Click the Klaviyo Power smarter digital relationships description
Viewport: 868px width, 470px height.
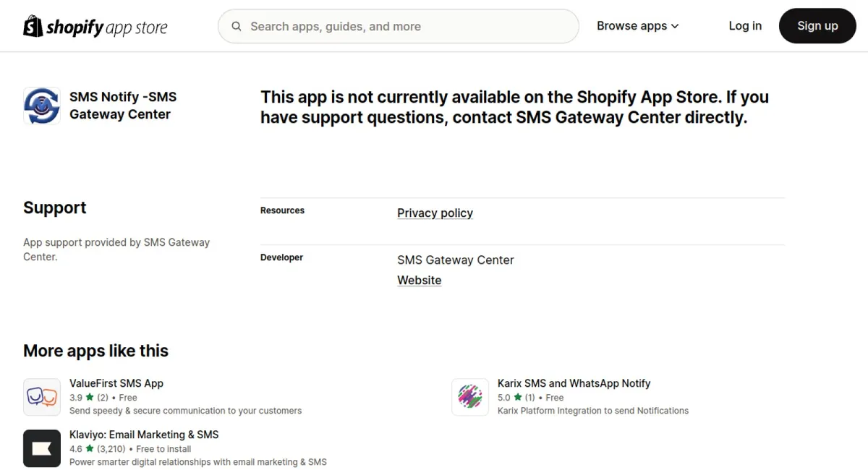coord(198,462)
